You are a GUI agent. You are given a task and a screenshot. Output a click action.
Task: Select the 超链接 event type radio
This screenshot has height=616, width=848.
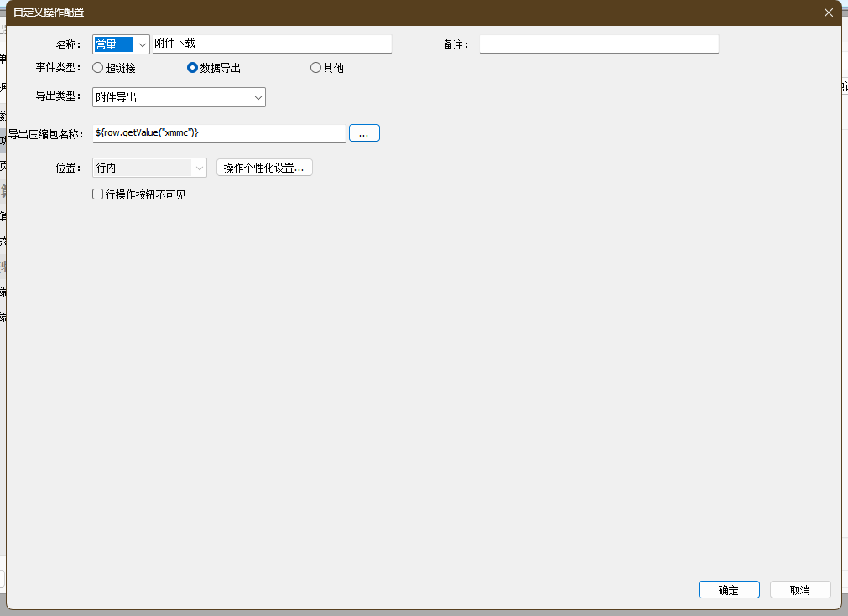click(x=98, y=68)
